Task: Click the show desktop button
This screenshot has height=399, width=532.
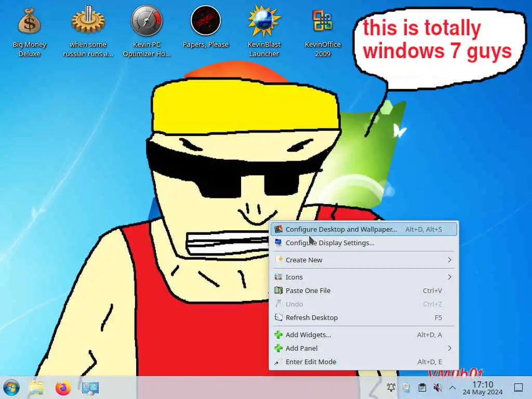Action: pyautogui.click(x=518, y=388)
